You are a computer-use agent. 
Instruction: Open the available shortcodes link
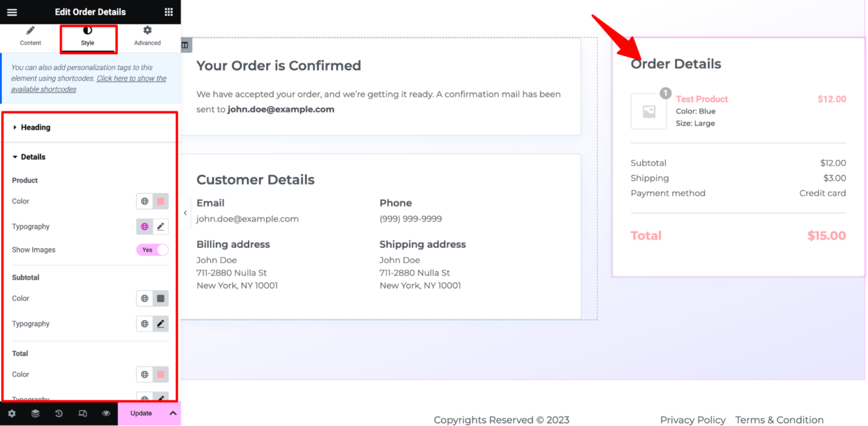pos(131,78)
